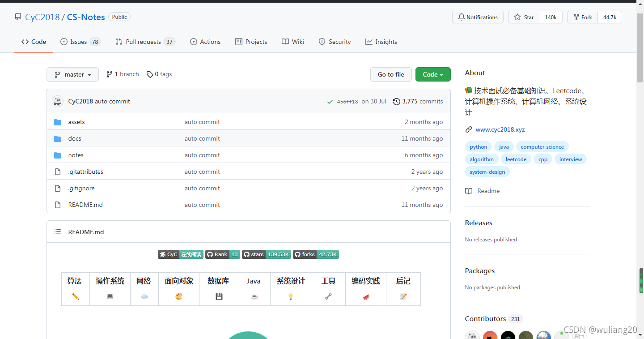Click the fork icon in the Fork button
Screen dimensions: 644x339
click(576, 17)
